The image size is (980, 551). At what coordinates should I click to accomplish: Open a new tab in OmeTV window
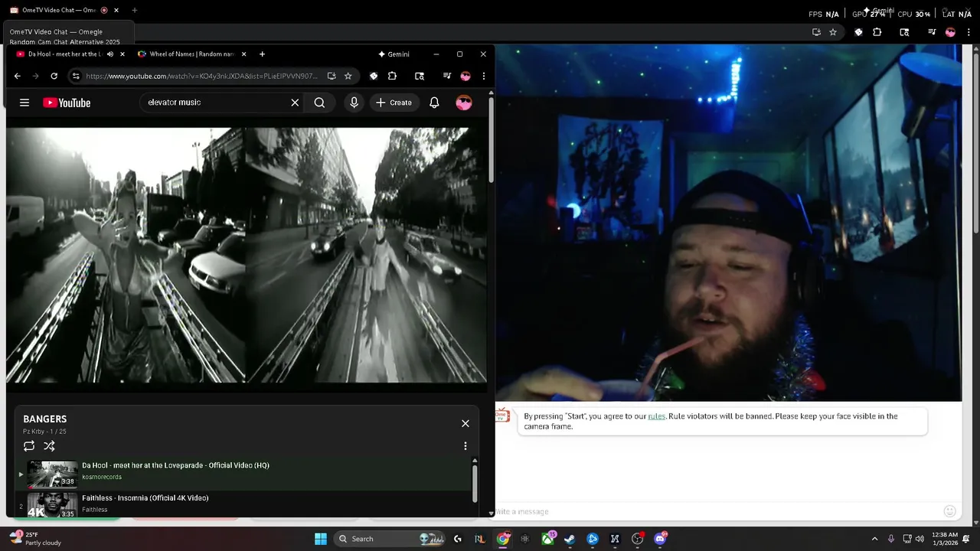134,10
